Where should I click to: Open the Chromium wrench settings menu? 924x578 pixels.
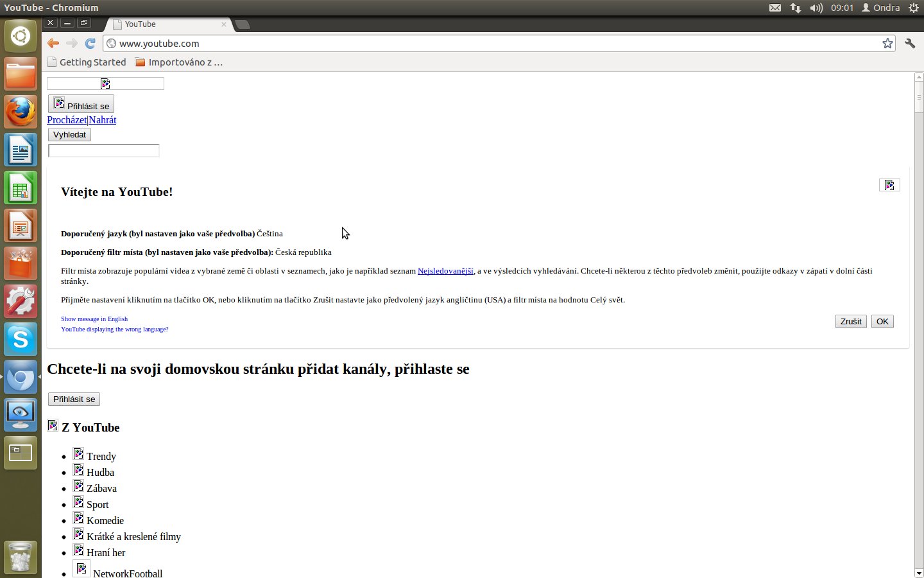pyautogui.click(x=910, y=43)
